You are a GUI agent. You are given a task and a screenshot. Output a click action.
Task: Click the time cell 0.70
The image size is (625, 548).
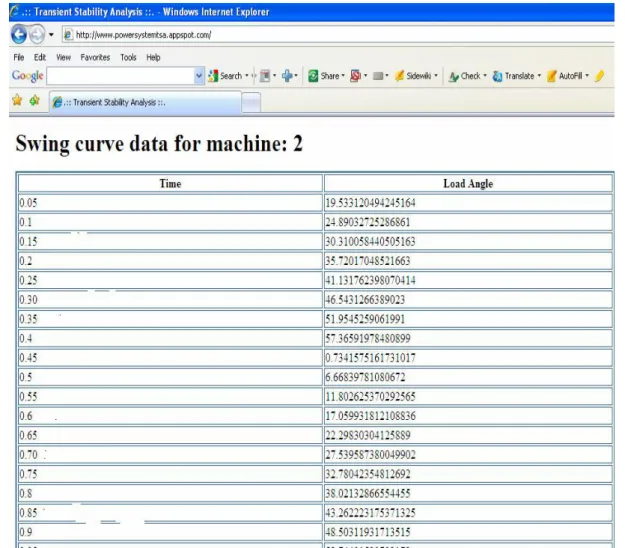click(170, 455)
